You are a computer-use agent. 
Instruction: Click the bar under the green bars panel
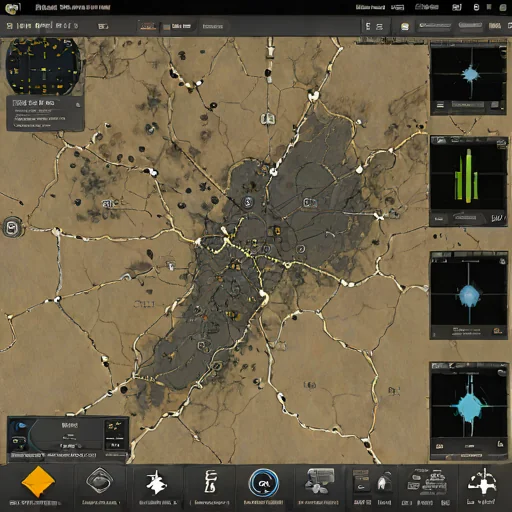(466, 218)
